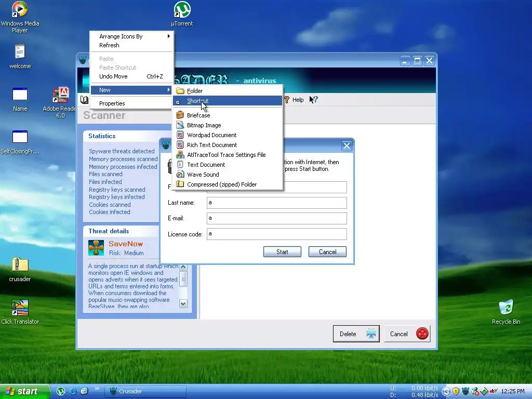
Task: Click the Last name input field
Action: pyautogui.click(x=277, y=203)
